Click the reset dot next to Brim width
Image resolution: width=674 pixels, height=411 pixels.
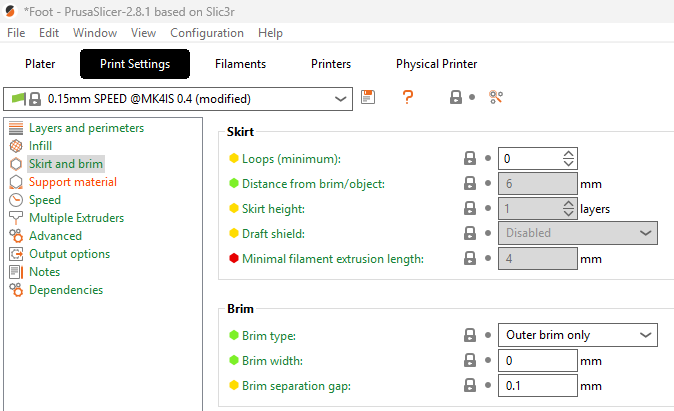click(488, 360)
